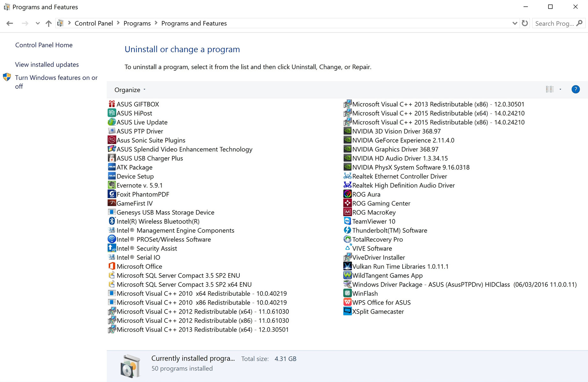The width and height of the screenshot is (588, 382).
Task: Go up one level with Up arrow
Action: point(48,23)
